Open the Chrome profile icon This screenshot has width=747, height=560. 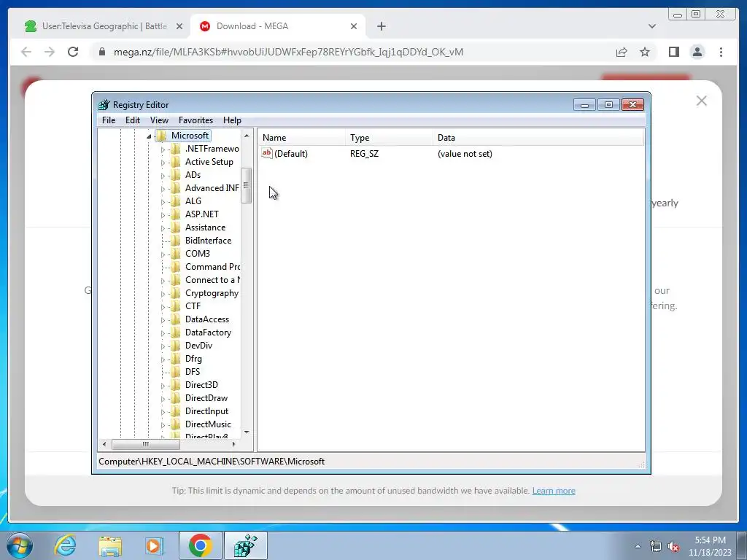pos(697,52)
